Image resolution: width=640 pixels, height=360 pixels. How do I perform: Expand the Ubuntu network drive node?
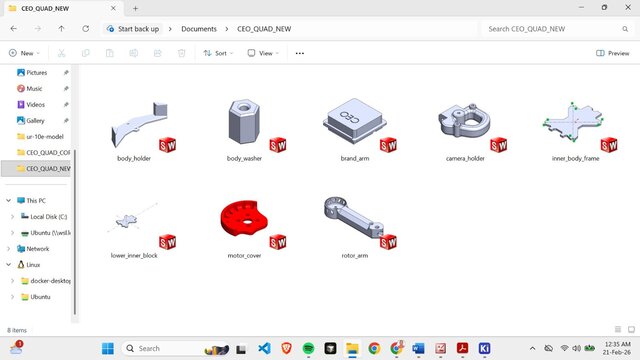tap(12, 233)
